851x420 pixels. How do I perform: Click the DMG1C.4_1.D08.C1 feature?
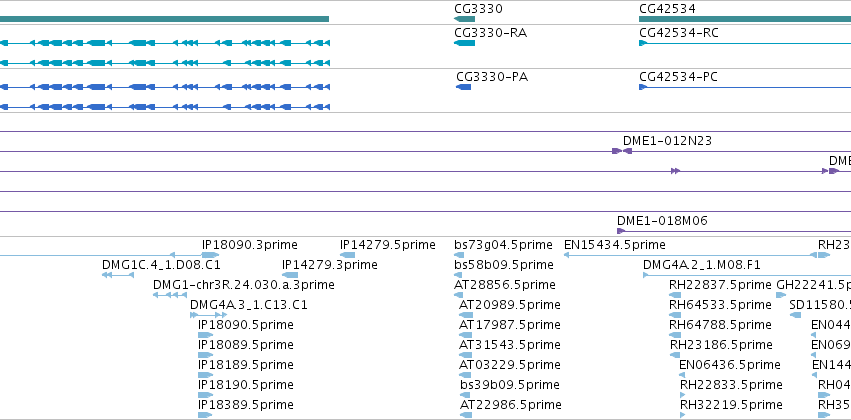coord(118,275)
